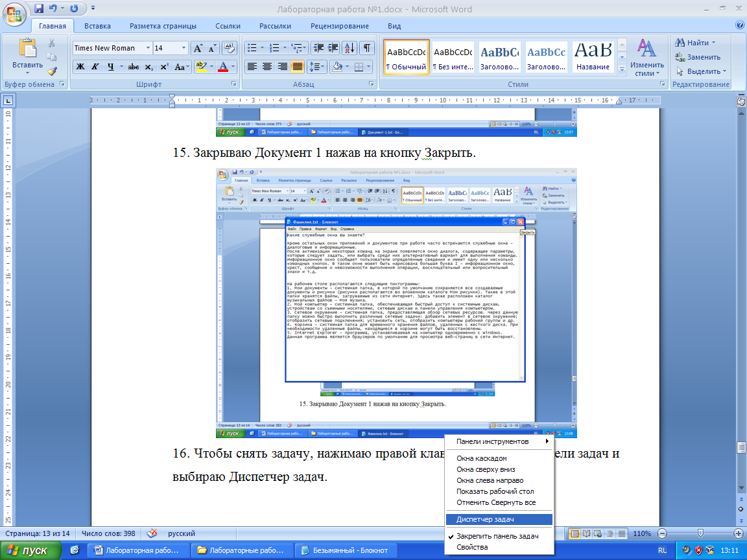Open Лабораторные рабо... folder taskbar button
Viewport: 747px width, 560px height.
(x=243, y=550)
